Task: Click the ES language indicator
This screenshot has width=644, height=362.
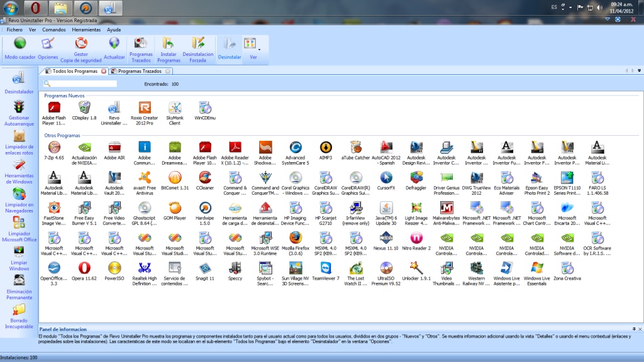Action: (554, 7)
